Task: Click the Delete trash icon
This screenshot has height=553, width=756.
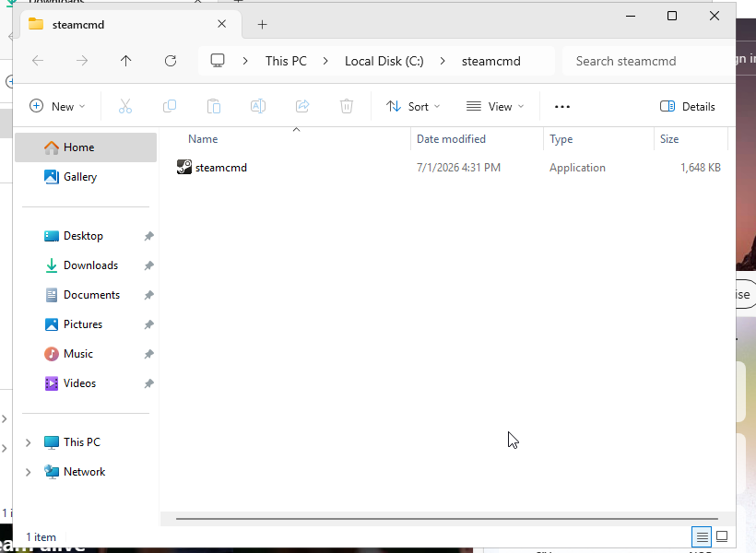Action: pos(346,106)
